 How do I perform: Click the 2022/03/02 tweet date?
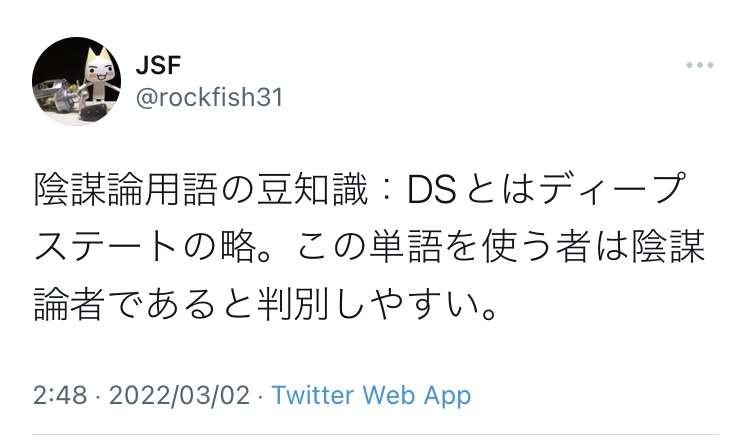pyautogui.click(x=179, y=396)
